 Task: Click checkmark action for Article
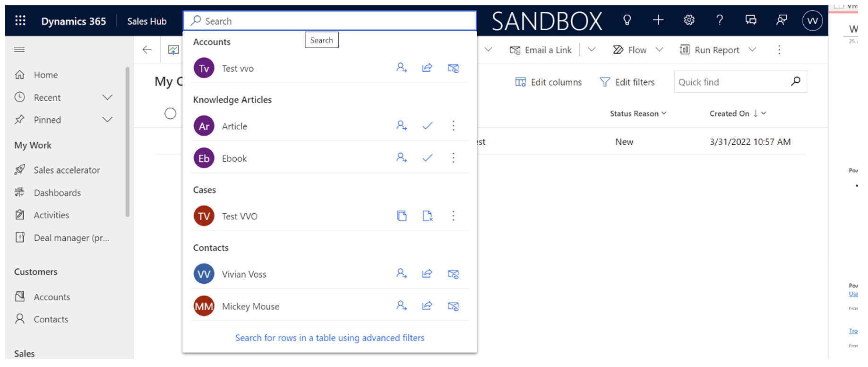[x=427, y=126]
